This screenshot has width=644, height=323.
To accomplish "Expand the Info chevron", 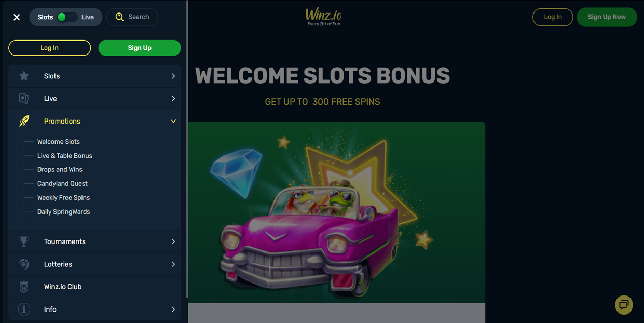I will pos(173,309).
